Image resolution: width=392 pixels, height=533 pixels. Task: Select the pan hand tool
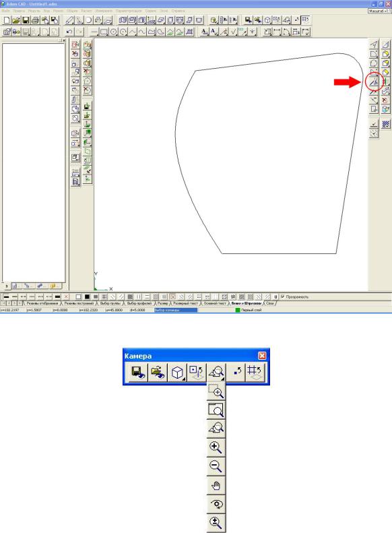(x=216, y=485)
